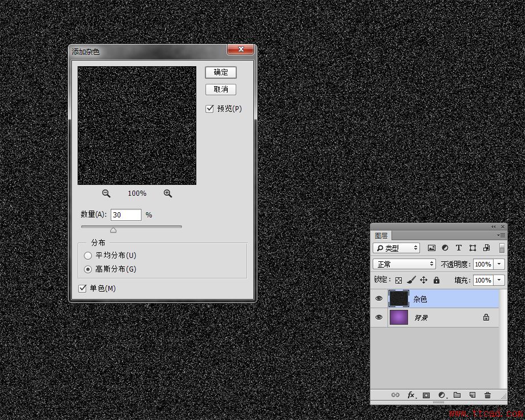
Task: Link the selected layers
Action: tap(395, 395)
